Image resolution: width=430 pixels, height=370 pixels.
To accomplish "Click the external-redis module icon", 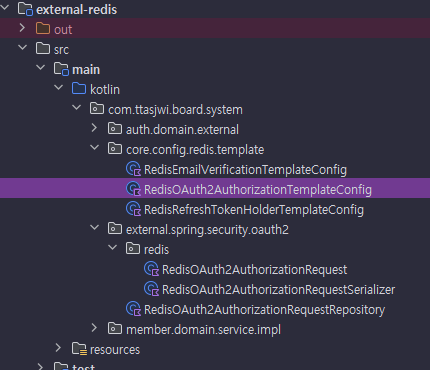I will (x=25, y=9).
